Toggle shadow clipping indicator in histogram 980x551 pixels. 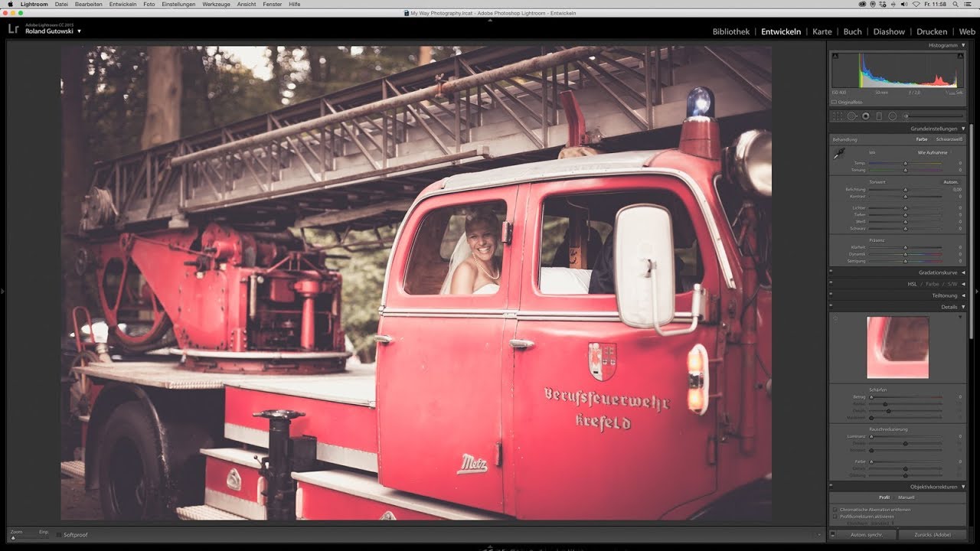coord(835,56)
